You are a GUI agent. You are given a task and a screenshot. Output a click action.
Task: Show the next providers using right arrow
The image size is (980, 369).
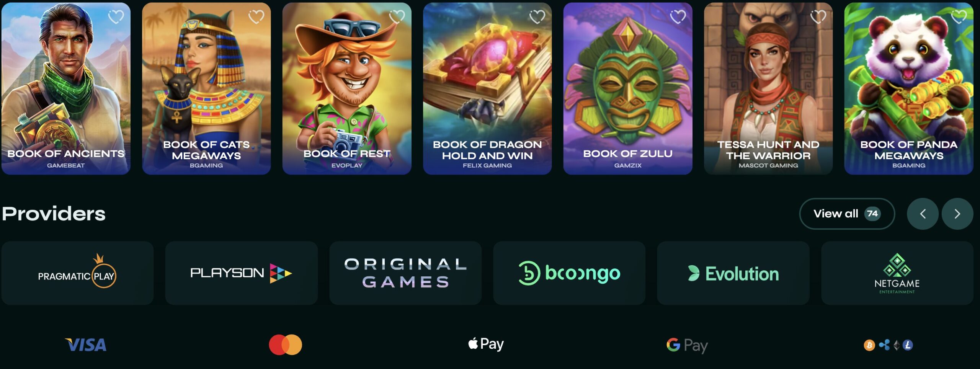957,214
